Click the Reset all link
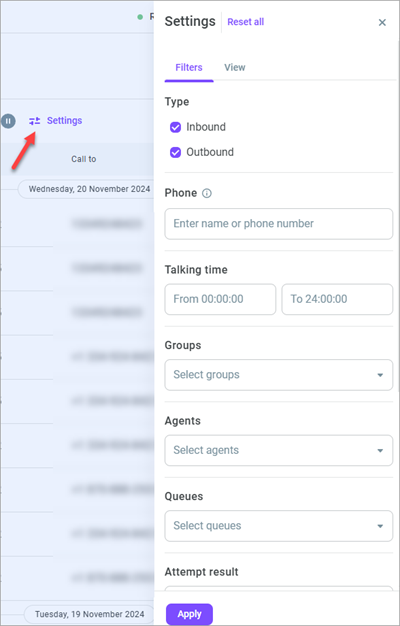 pyautogui.click(x=246, y=22)
